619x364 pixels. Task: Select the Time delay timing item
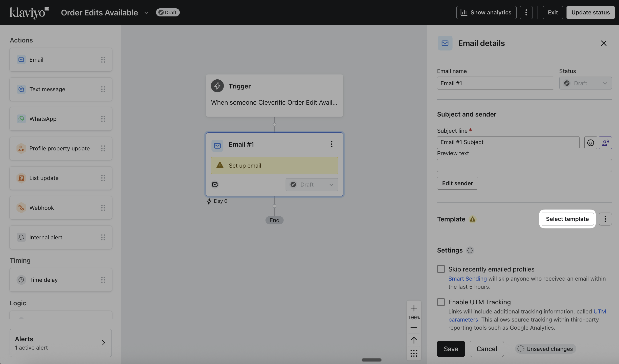coord(61,280)
